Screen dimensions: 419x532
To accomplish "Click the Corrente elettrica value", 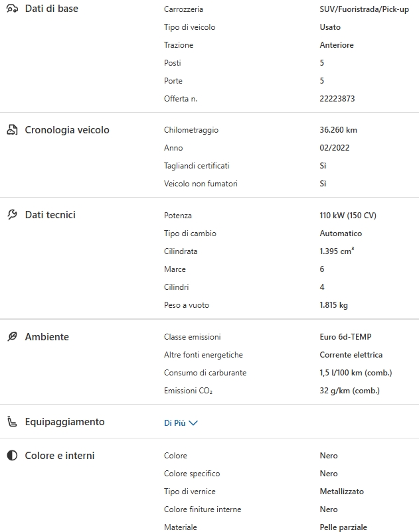I will pos(351,355).
